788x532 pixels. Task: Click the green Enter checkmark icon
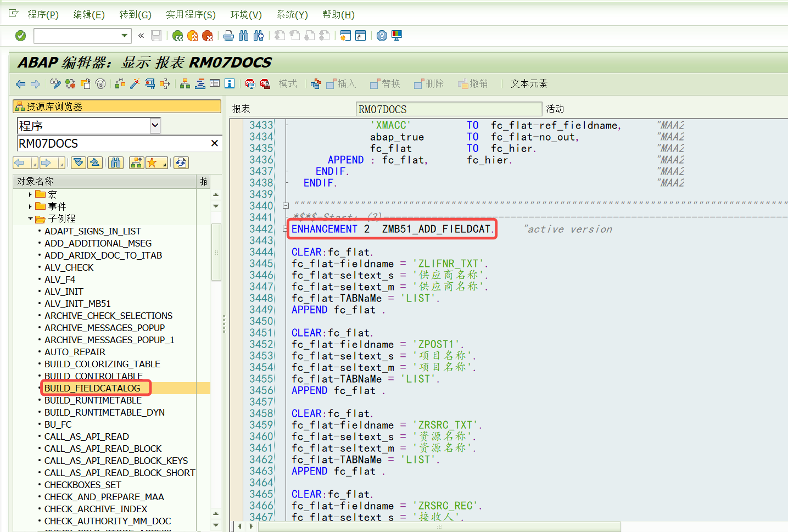tap(20, 36)
